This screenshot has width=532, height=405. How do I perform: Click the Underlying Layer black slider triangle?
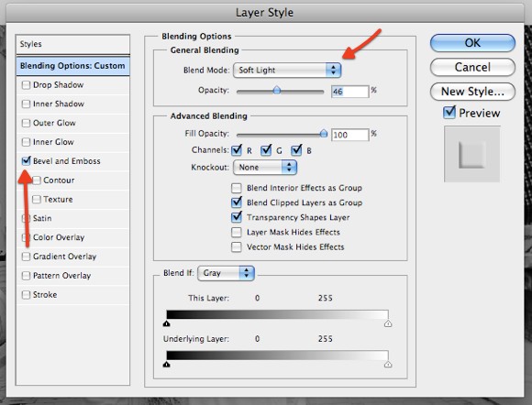[166, 365]
